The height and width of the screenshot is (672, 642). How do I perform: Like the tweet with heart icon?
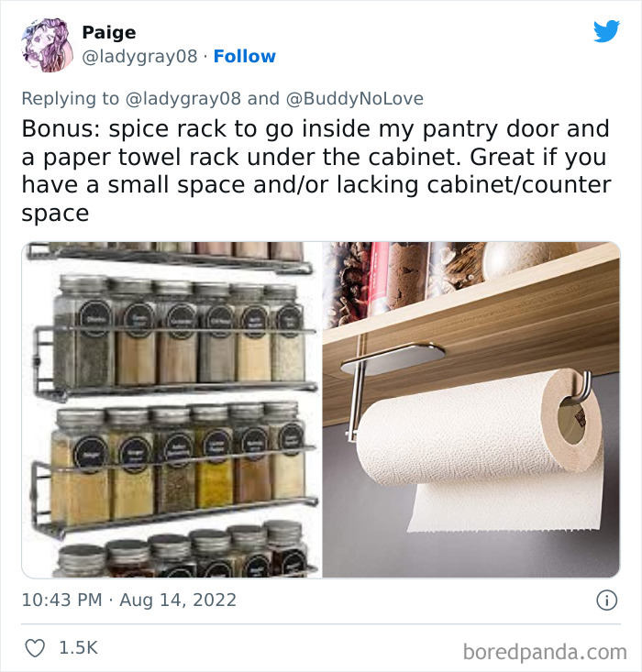35,648
